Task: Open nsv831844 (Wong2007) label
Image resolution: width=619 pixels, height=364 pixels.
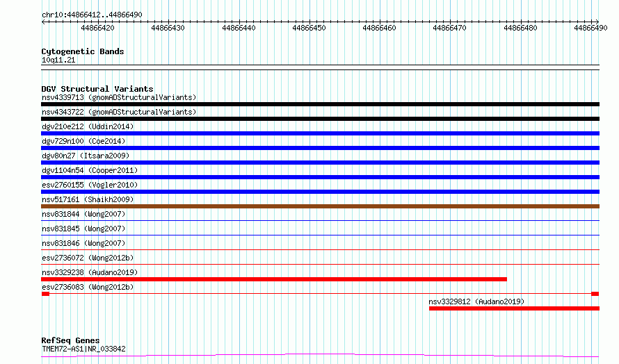Action: [x=83, y=214]
